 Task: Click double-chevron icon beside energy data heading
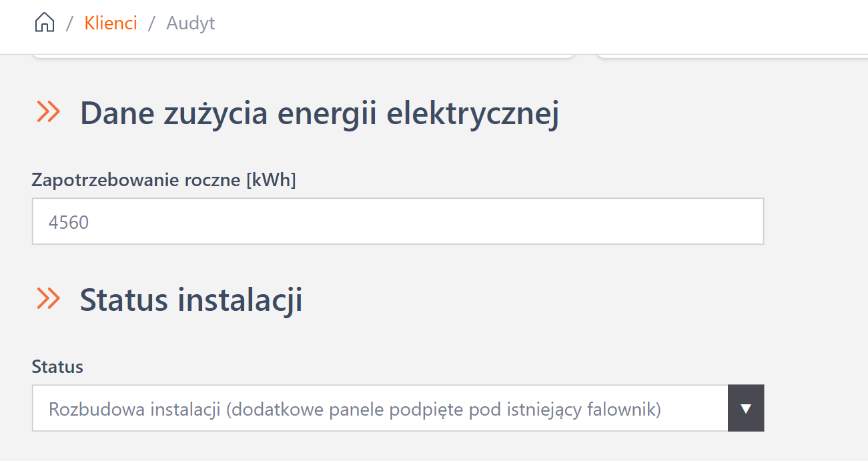(49, 112)
